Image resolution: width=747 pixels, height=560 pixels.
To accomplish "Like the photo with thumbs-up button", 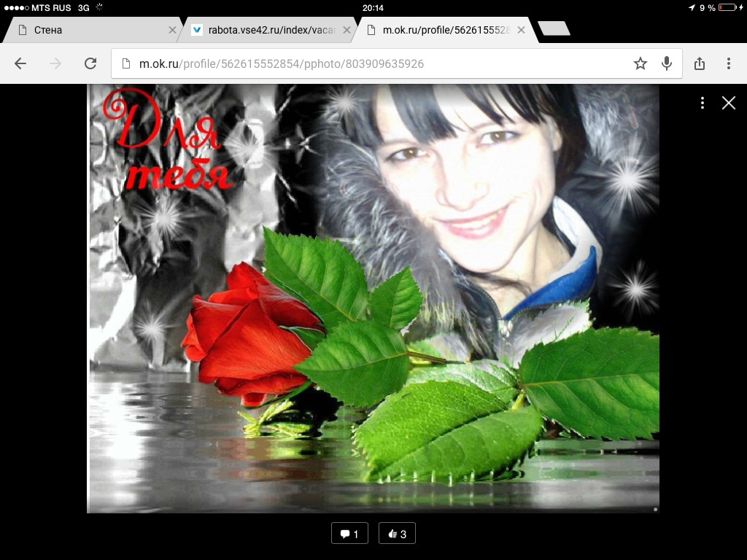I will pos(397,534).
